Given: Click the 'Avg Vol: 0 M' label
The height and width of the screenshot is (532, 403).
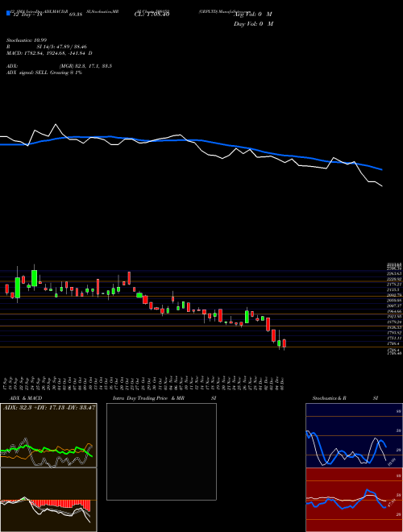Looking at the screenshot, I should (x=253, y=15).
